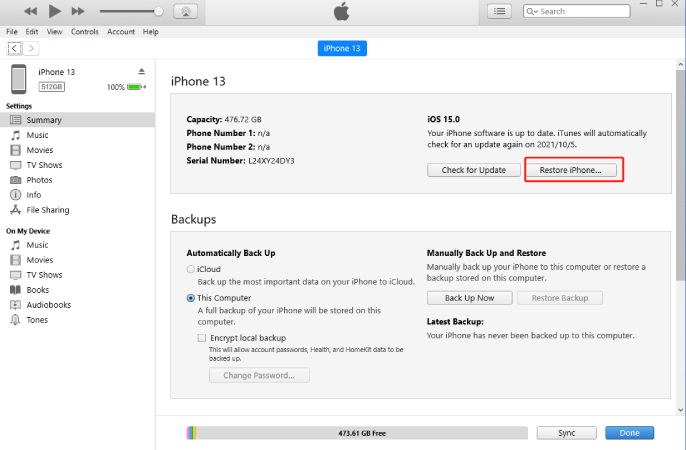Select Summary in Settings sidebar
686x450 pixels.
(x=77, y=120)
